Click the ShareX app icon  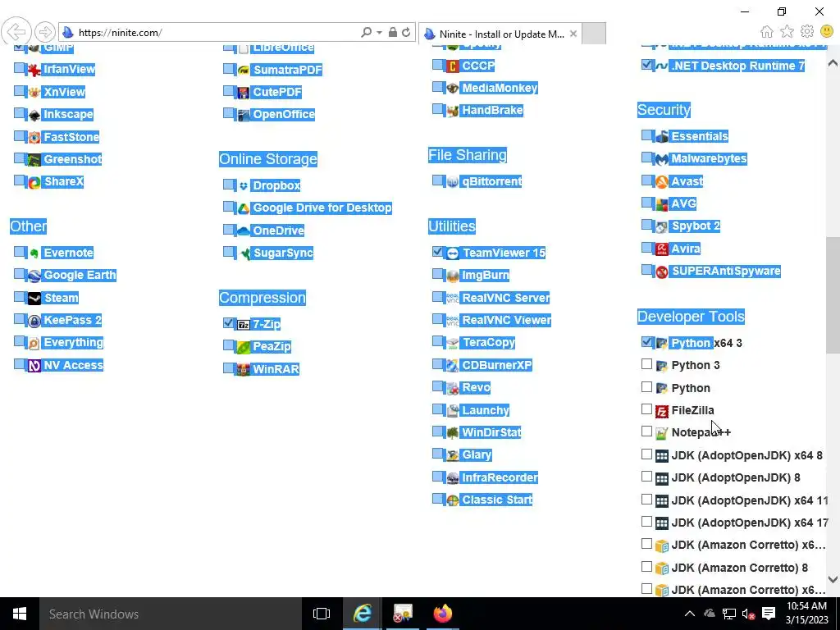34,182
